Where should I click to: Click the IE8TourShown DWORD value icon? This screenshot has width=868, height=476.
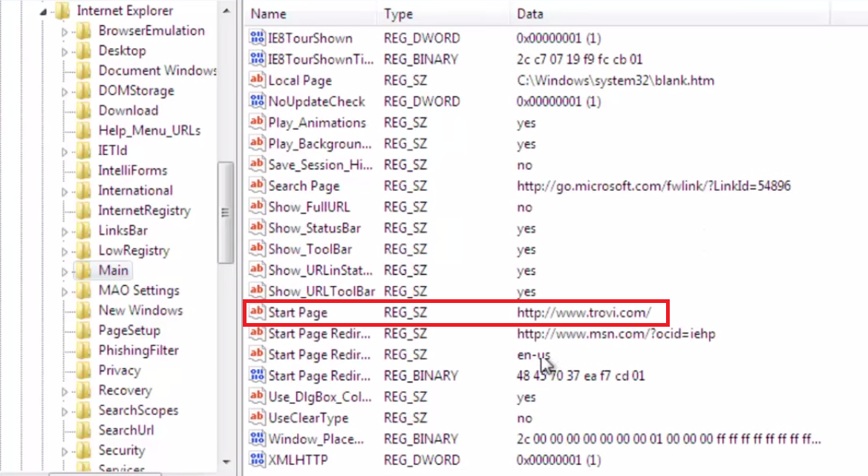[x=257, y=38]
